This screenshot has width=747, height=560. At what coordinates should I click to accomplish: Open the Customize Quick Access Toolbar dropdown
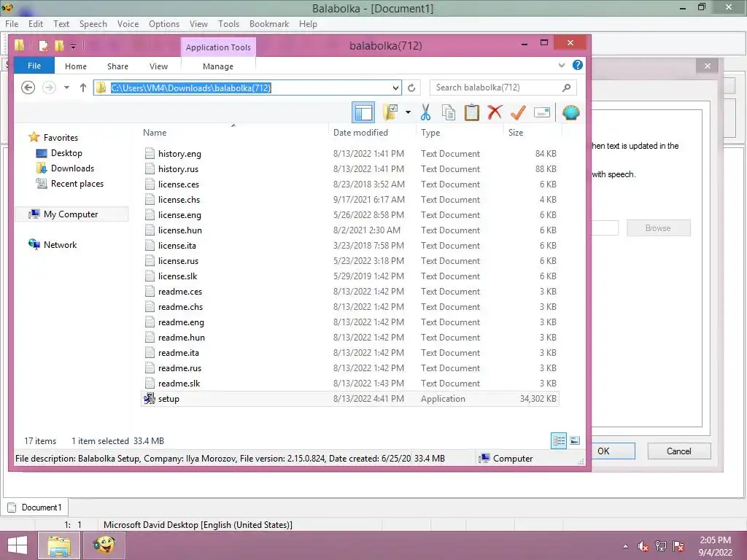pos(73,46)
